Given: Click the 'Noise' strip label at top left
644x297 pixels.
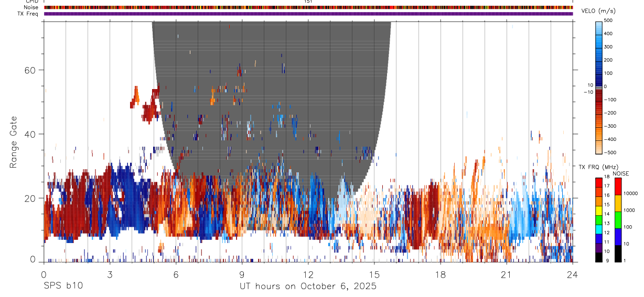Looking at the screenshot, I should point(31,7).
